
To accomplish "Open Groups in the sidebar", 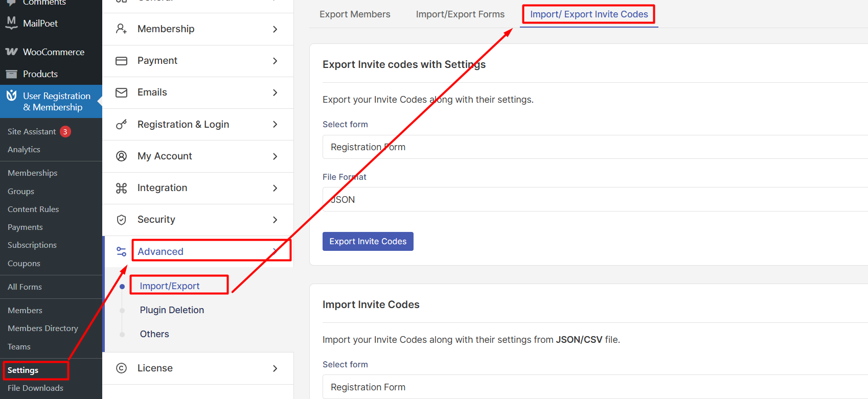I will point(21,191).
